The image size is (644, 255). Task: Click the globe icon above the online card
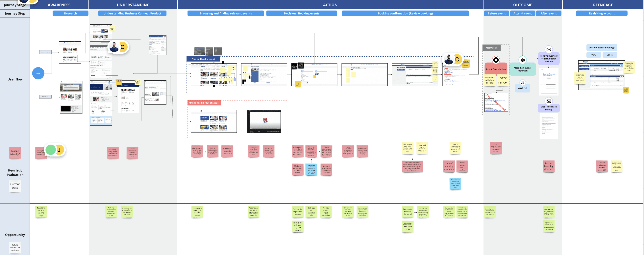point(523,83)
